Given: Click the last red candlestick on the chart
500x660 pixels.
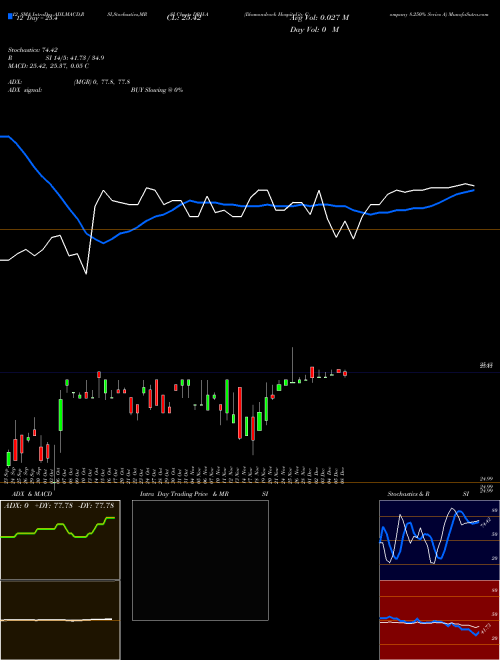Looking at the screenshot, I should pos(345,373).
